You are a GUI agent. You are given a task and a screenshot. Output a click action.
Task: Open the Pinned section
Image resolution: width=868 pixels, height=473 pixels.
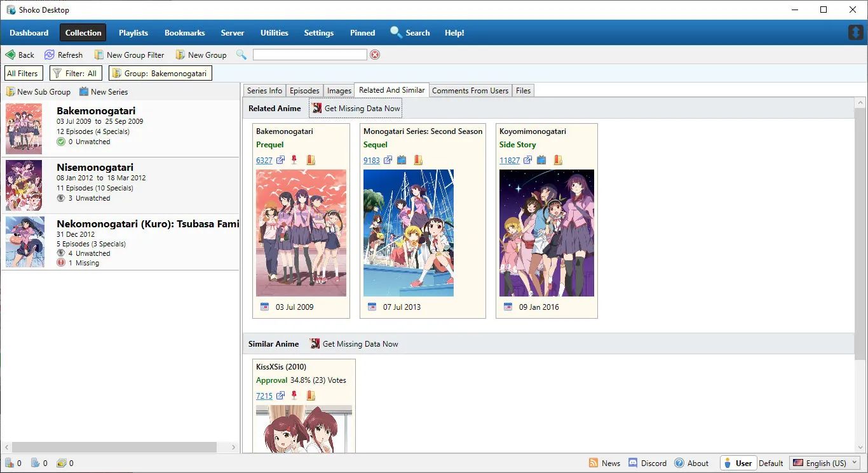tap(363, 32)
